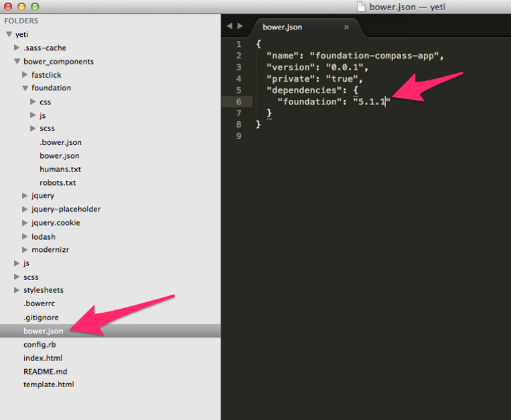This screenshot has height=420, width=511.
Task: Click the red close window button
Action: [x=8, y=7]
